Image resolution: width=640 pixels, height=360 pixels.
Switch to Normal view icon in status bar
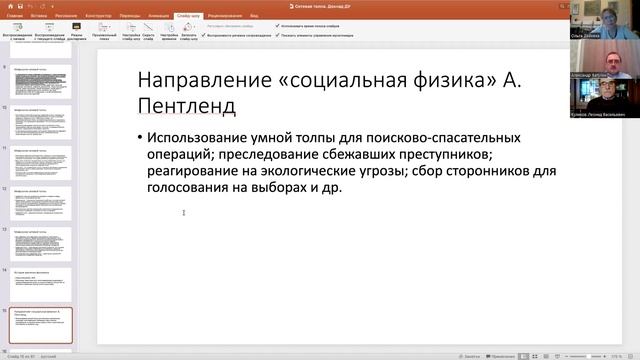[524, 356]
